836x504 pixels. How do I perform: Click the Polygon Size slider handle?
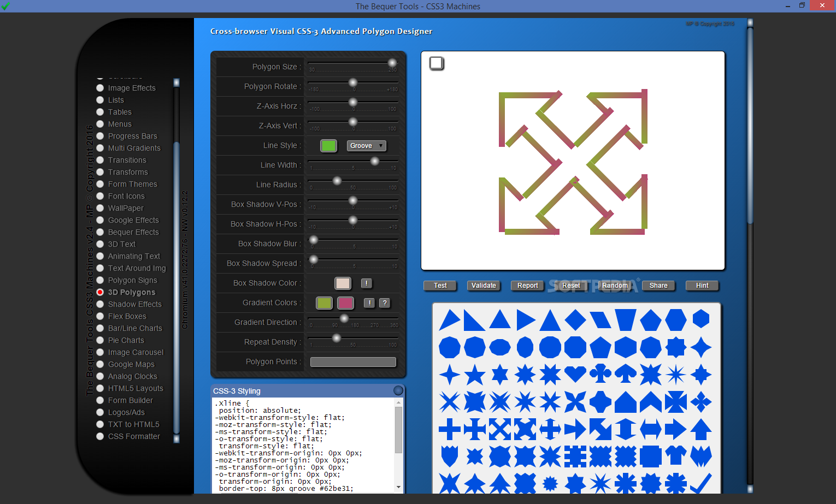click(x=392, y=63)
